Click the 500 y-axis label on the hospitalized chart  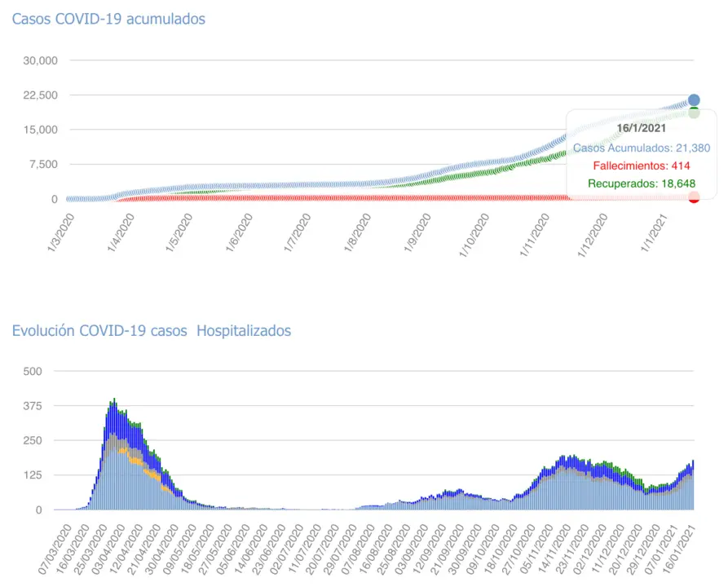42,371
